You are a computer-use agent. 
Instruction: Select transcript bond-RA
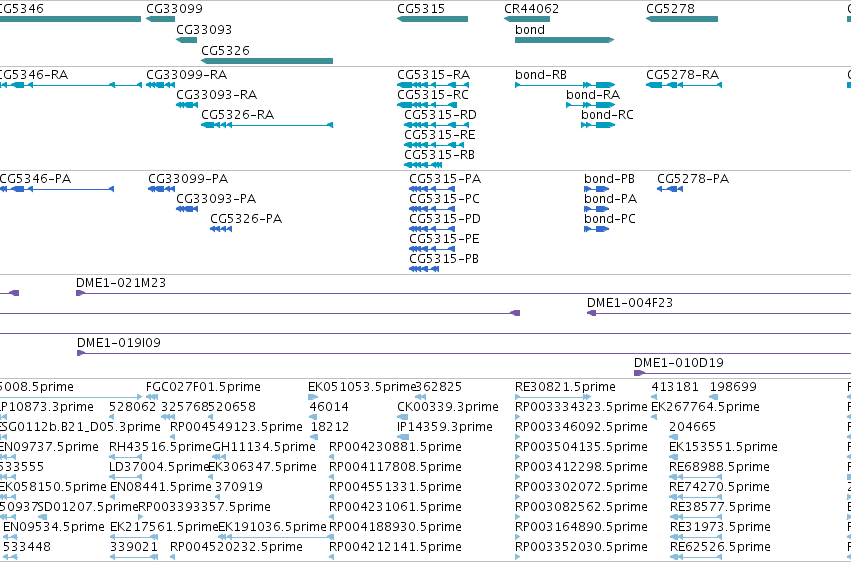coord(593,94)
